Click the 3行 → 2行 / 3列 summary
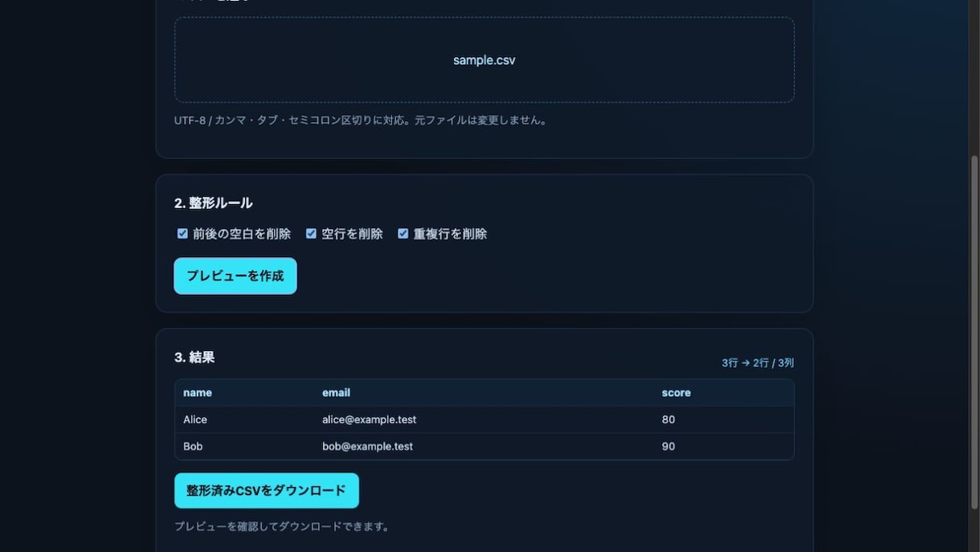980x552 pixels. (x=757, y=363)
